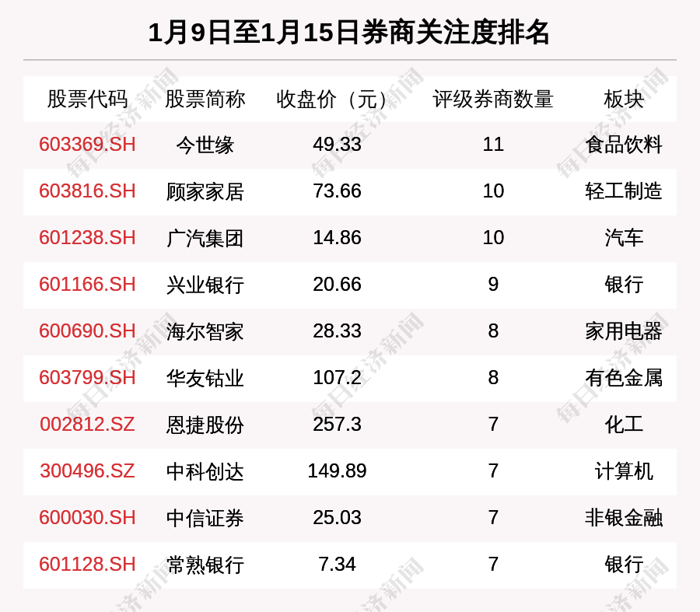Screen dimensions: 700x612
Task: Click broker count 10 in 顾家家居 row
Action: pyautogui.click(x=493, y=191)
